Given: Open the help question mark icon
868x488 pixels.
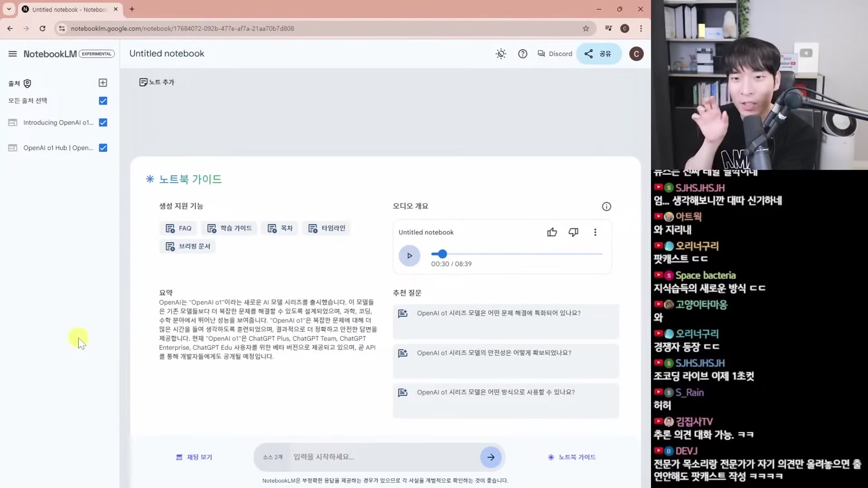Looking at the screenshot, I should (x=522, y=54).
